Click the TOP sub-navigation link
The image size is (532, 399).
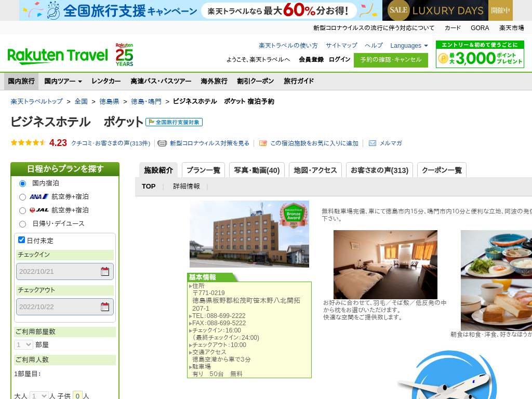tap(149, 187)
